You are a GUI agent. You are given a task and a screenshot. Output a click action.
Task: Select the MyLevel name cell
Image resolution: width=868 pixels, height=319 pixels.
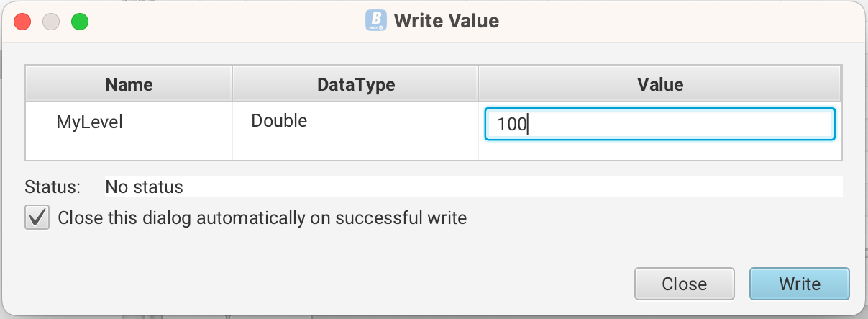point(90,122)
